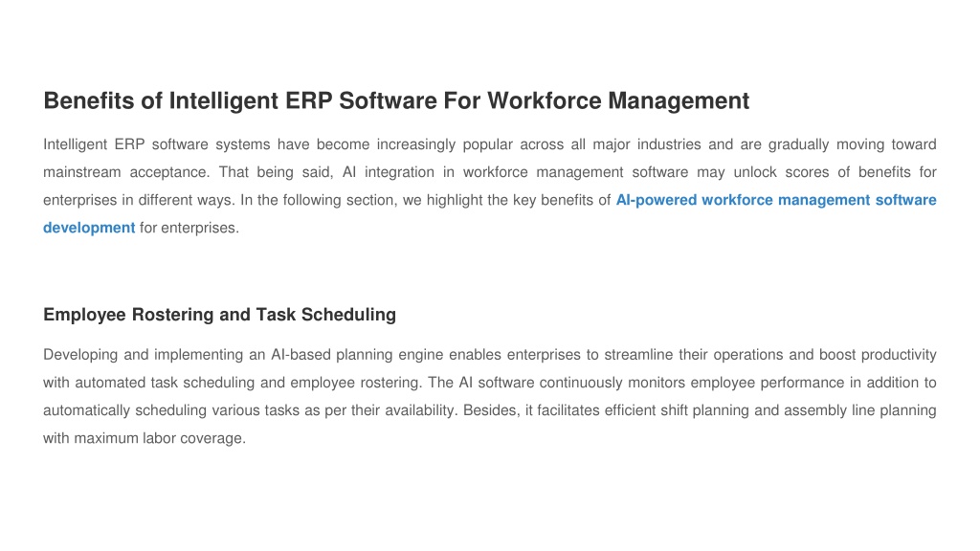Screen dimensions: 980x551
Task: Click the blue 'development' link word
Action: click(89, 228)
